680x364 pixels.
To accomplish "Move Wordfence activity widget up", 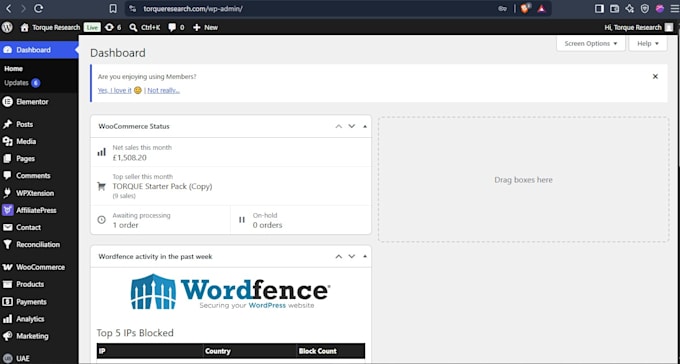I will point(339,256).
